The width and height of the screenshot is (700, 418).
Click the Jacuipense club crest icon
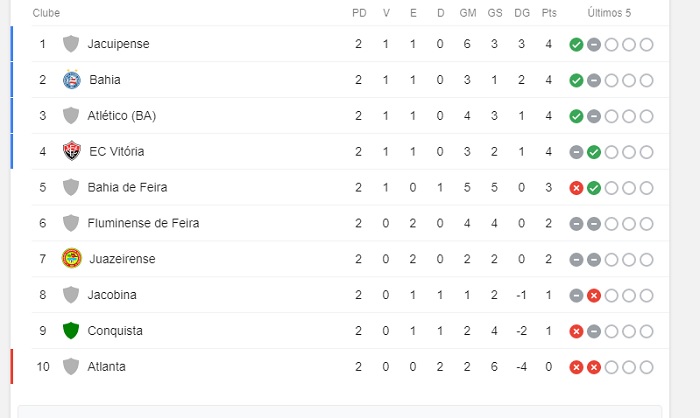(x=71, y=44)
